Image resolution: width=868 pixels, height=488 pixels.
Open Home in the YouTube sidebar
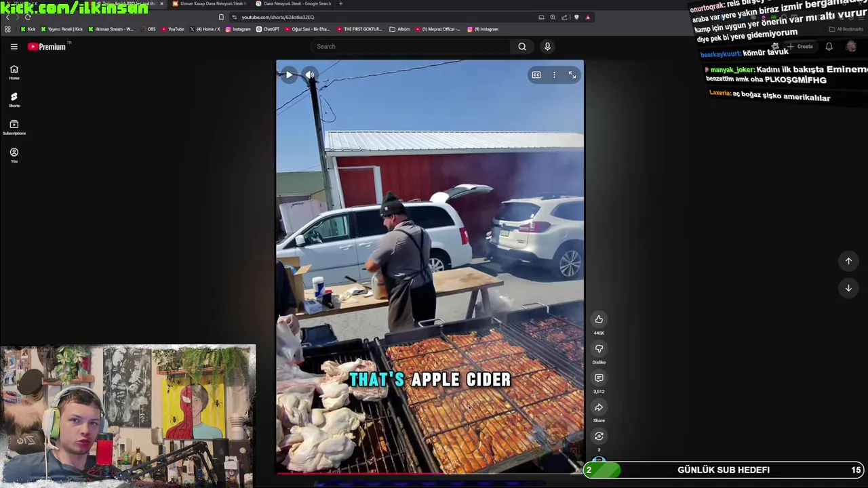pyautogui.click(x=14, y=73)
